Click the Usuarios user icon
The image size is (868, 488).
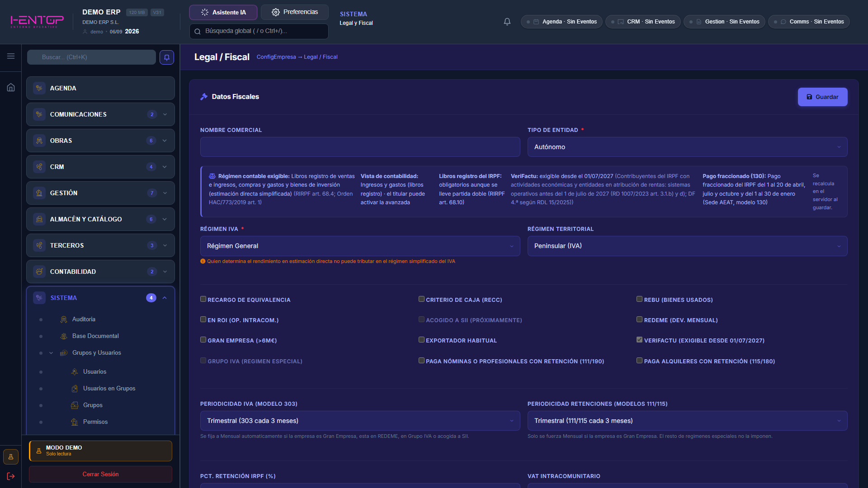pyautogui.click(x=75, y=372)
